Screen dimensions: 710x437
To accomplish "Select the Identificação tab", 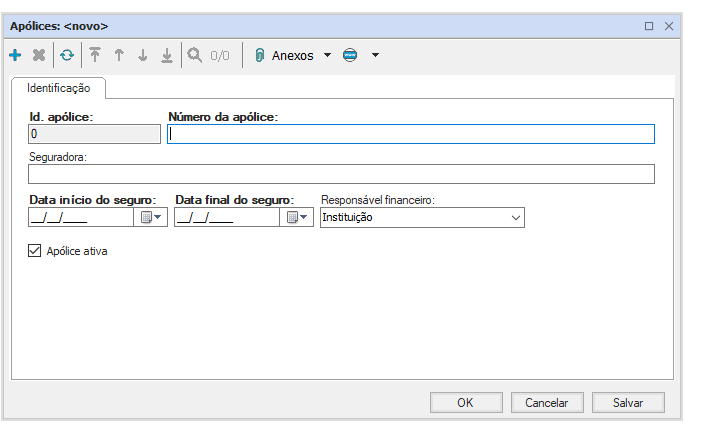I will [x=58, y=89].
